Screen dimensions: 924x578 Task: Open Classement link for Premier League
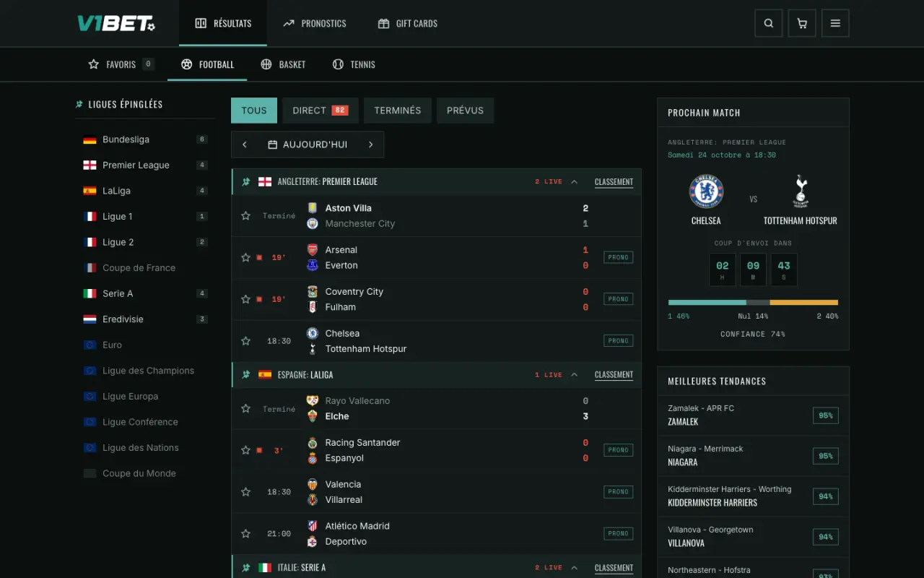click(614, 182)
